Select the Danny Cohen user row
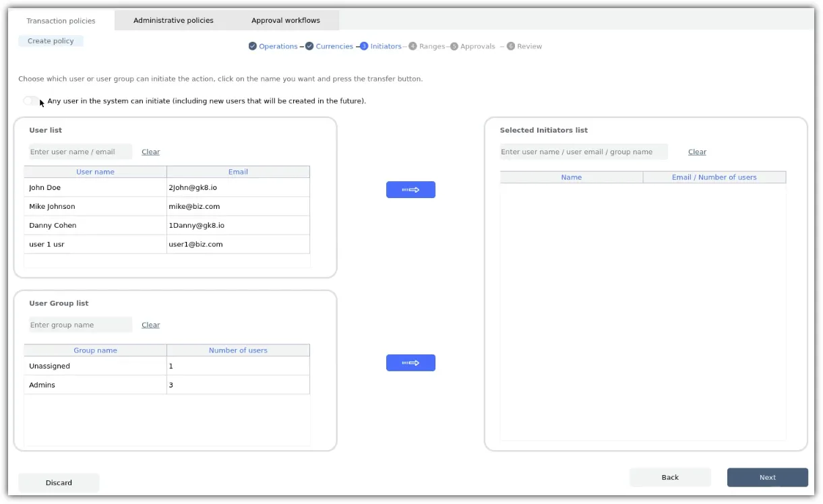This screenshot has width=823, height=504. (x=167, y=225)
